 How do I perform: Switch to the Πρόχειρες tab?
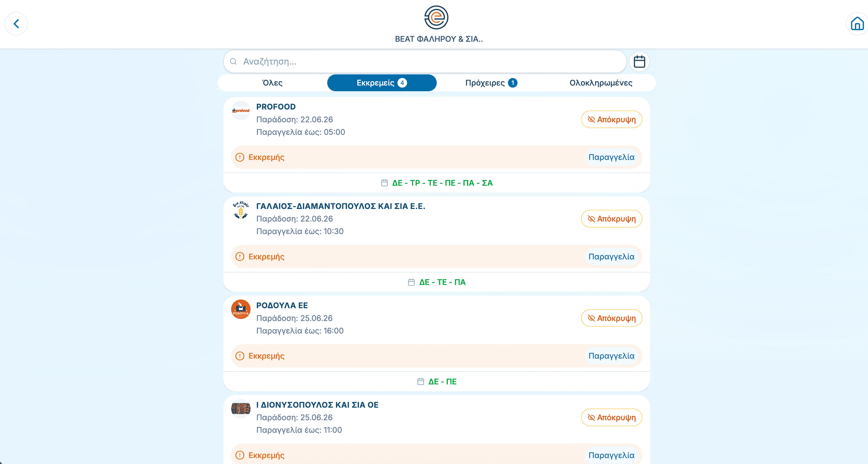tap(491, 83)
